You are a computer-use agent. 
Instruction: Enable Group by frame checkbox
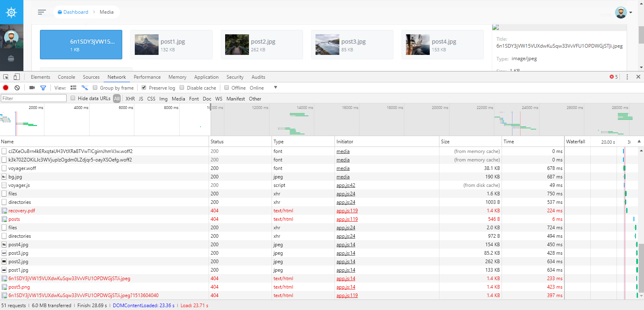(95, 88)
